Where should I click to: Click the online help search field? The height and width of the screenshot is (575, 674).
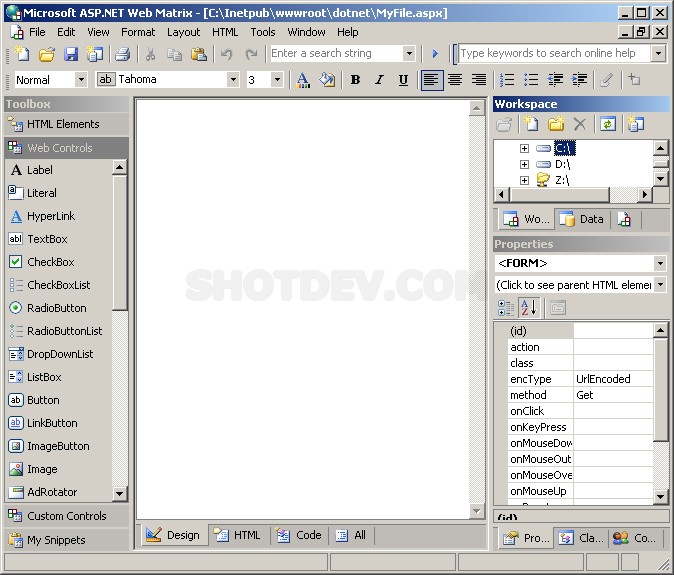(x=553, y=54)
